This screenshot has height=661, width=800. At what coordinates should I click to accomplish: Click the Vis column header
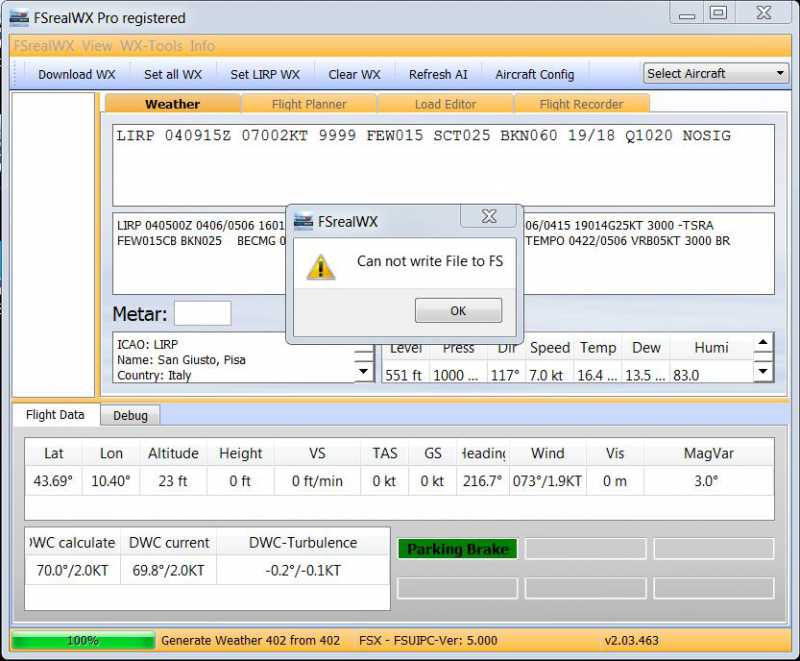pos(615,453)
